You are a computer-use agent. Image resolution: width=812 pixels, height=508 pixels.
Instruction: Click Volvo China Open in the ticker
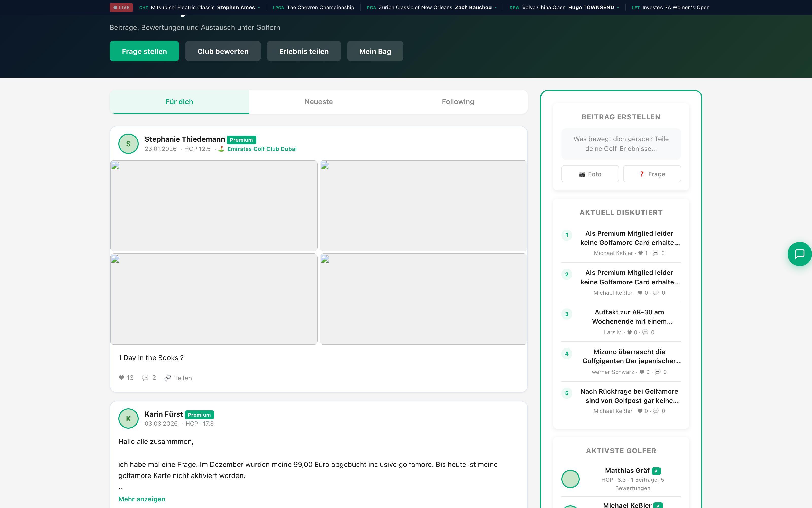tap(544, 7)
